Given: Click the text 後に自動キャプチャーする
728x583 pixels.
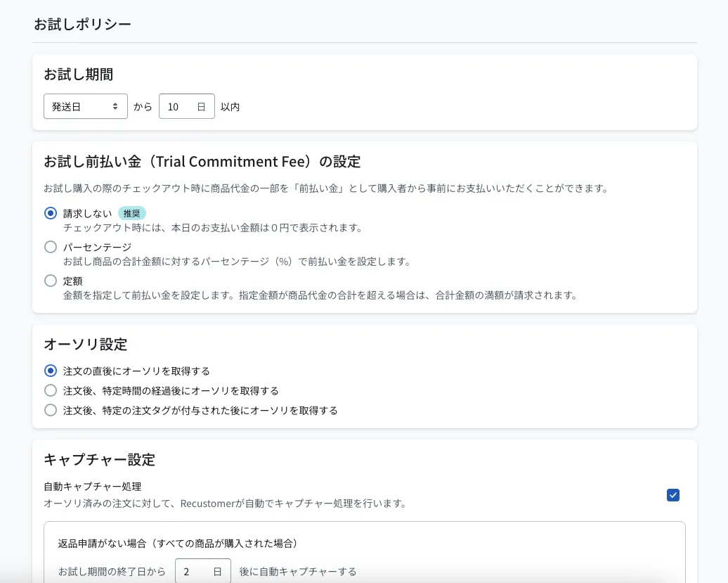Looking at the screenshot, I should tap(298, 571).
